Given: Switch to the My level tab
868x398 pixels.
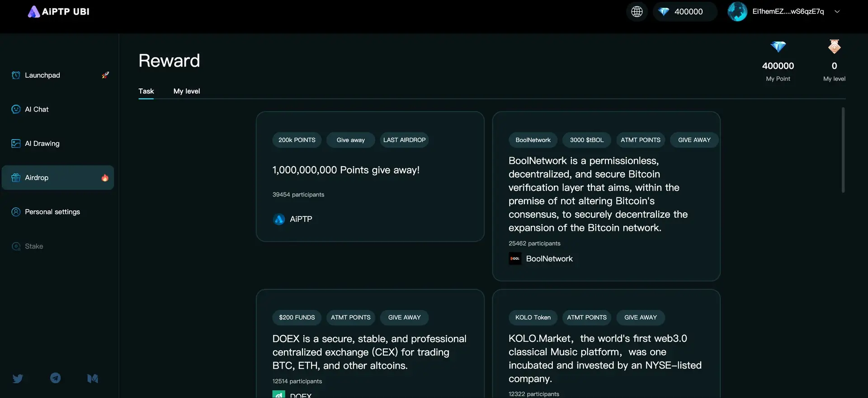Looking at the screenshot, I should 186,91.
